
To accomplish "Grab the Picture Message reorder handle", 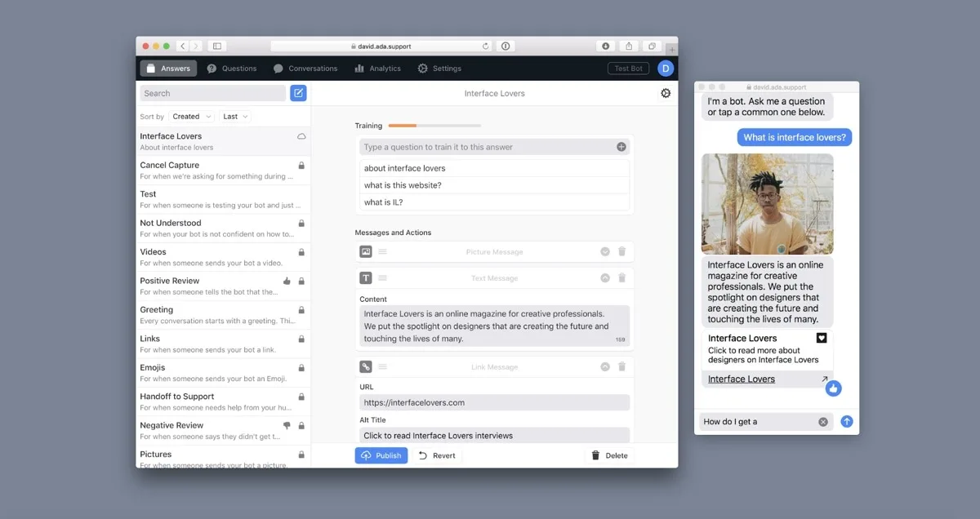I will [x=382, y=252].
